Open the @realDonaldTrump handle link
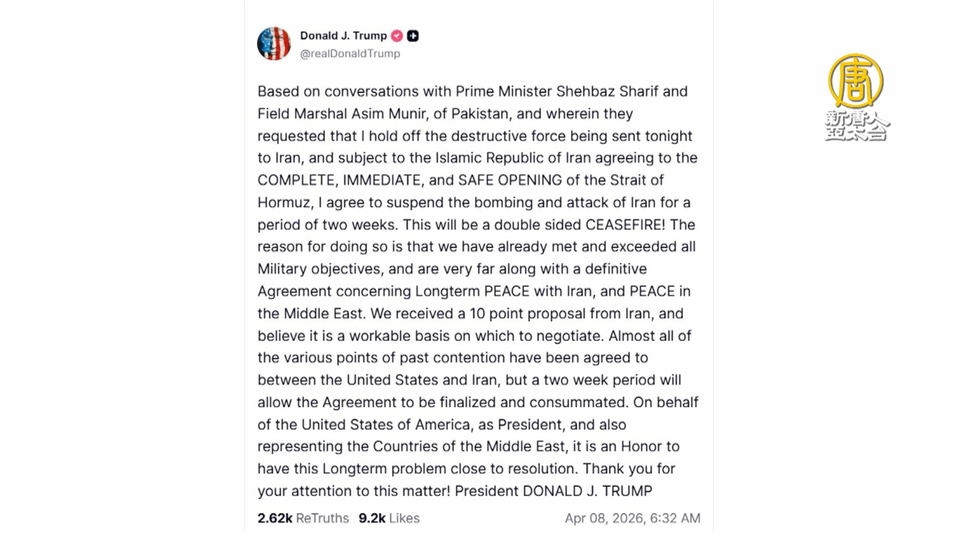 pos(350,54)
